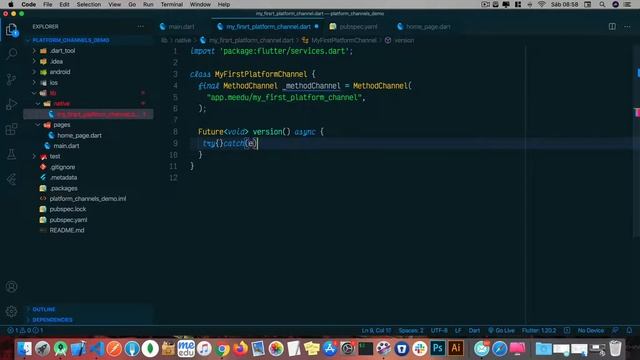The image size is (640, 360).
Task: Click MyFirstPlatformChannel breadcrumb
Action: tap(344, 40)
